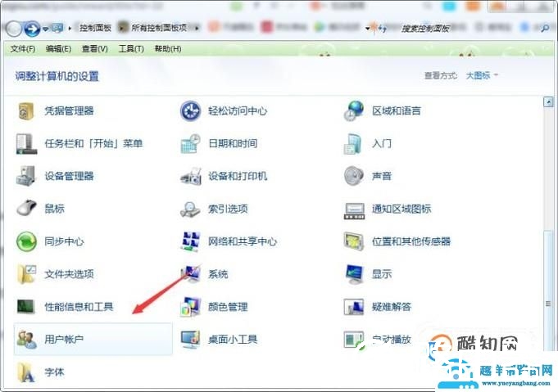Click the search magnifier icon

(545, 29)
